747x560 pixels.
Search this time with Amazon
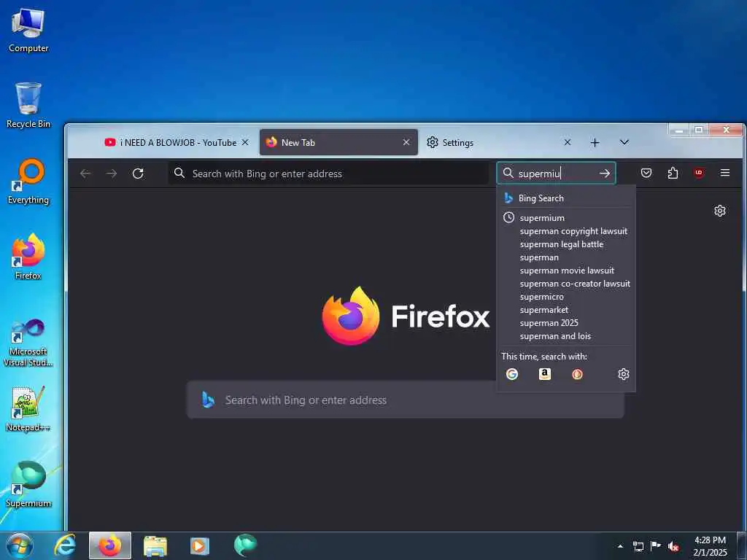point(544,374)
